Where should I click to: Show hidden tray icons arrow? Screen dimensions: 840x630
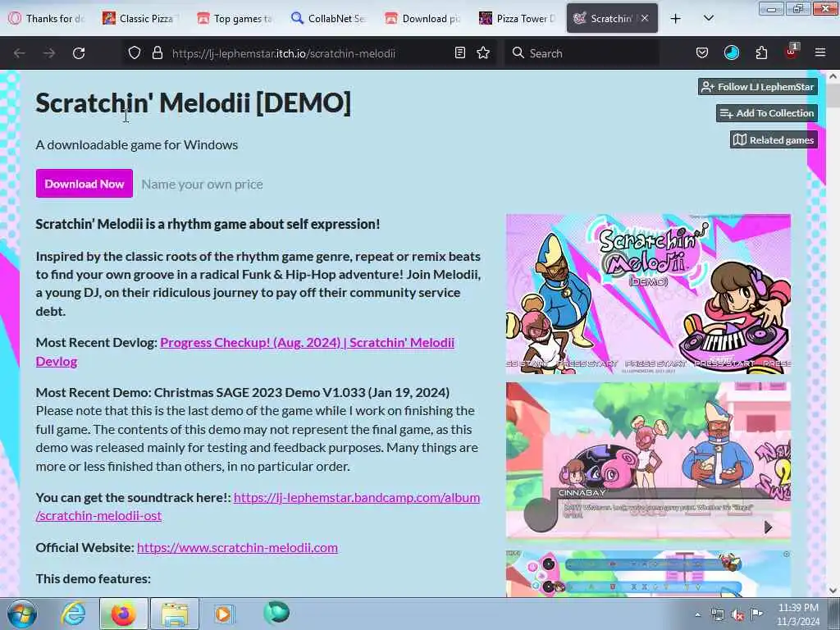tap(697, 614)
